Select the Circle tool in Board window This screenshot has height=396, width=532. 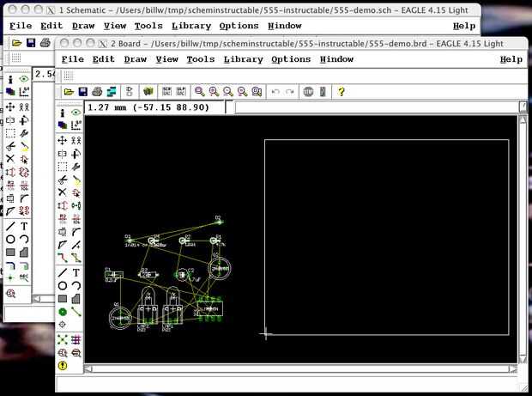63,286
